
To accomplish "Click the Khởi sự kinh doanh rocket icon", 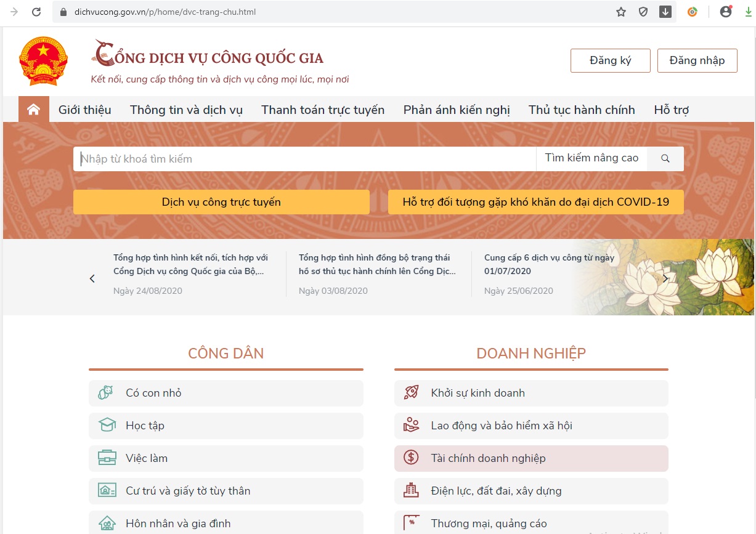I will click(411, 392).
